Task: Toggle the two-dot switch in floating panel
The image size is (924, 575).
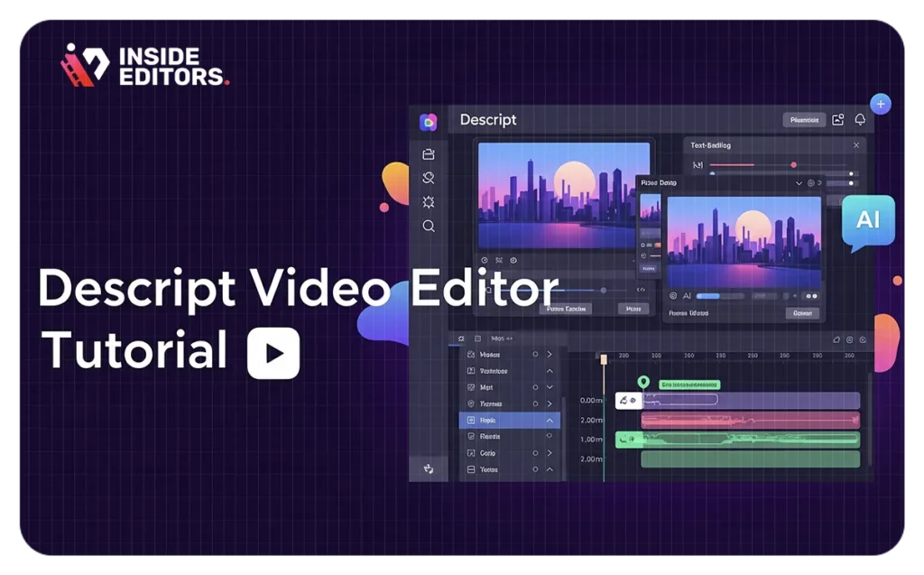Action: pos(811,296)
